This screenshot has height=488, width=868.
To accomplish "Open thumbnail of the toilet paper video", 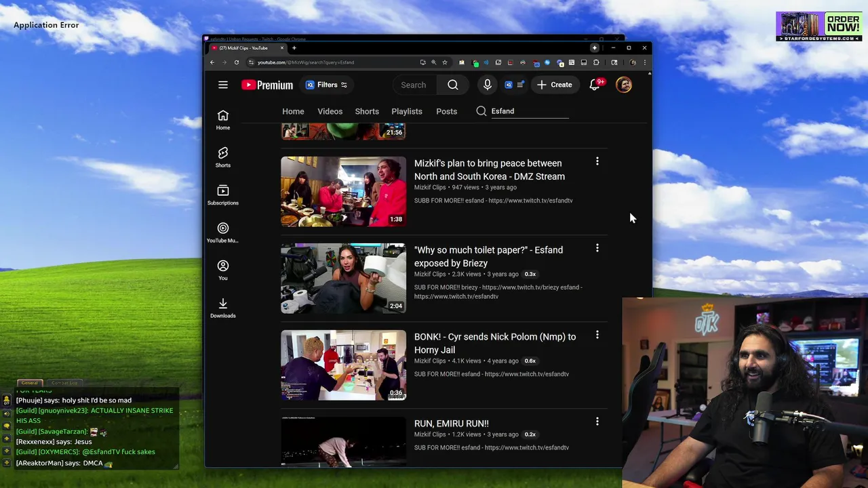I will [344, 279].
